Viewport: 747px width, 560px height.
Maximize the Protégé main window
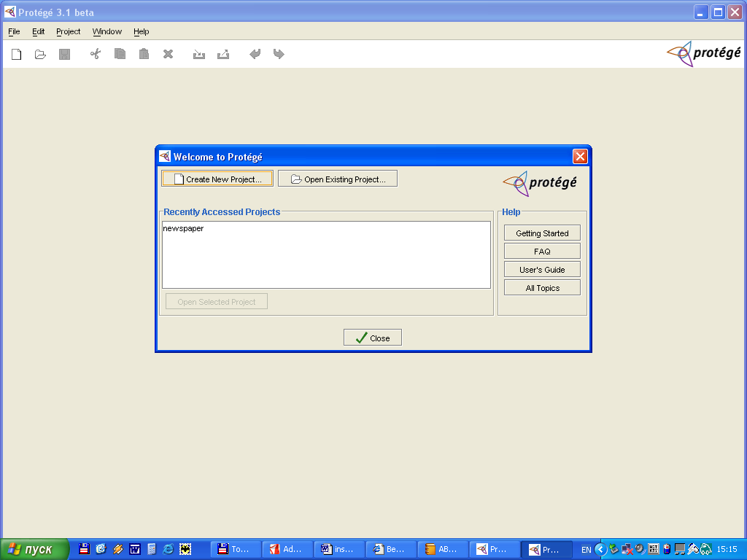718,12
